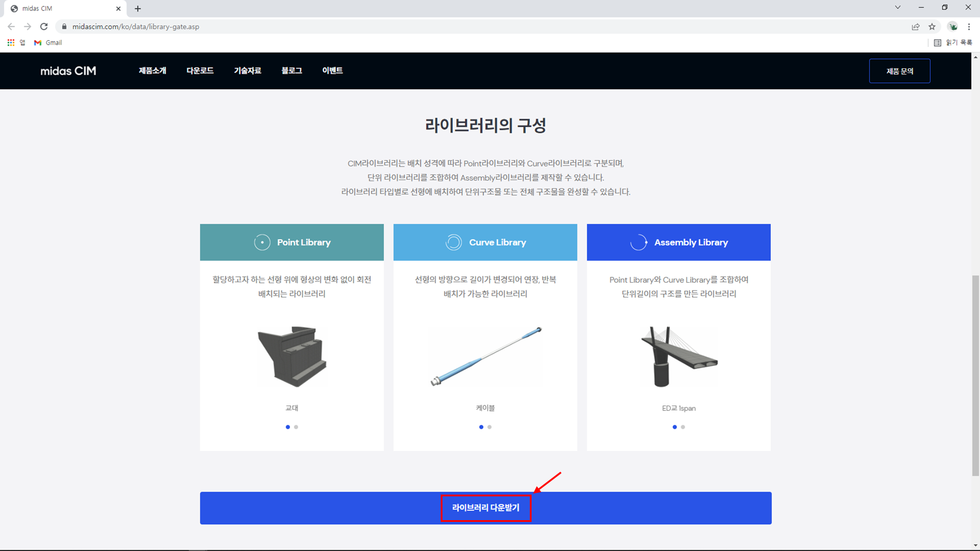The height and width of the screenshot is (551, 980).
Task: Open the apps grid bookmark icon
Action: pos(11,43)
